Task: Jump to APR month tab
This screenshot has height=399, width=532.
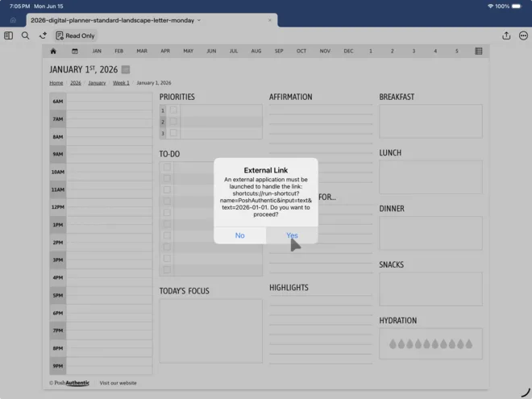Action: click(x=165, y=52)
